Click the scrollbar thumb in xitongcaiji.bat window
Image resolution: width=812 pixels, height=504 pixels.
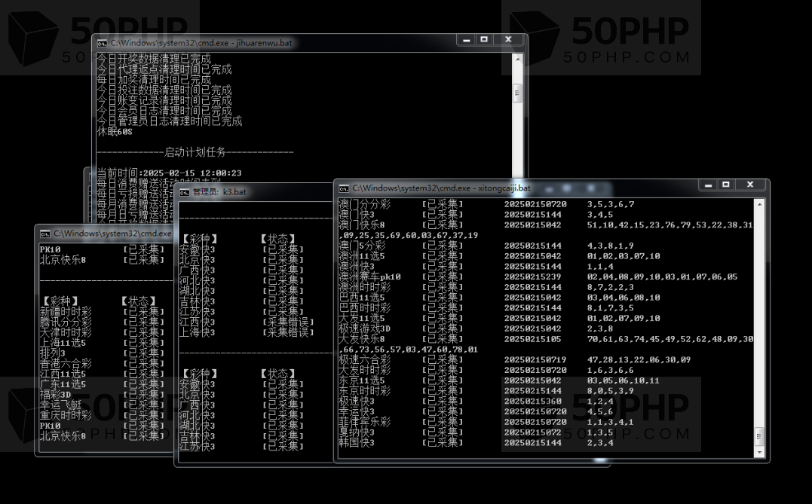759,436
